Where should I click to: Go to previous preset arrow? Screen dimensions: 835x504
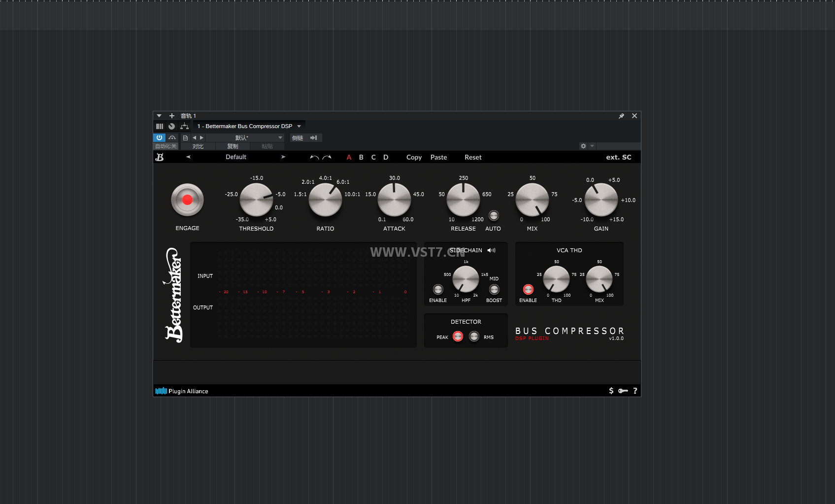click(x=188, y=157)
